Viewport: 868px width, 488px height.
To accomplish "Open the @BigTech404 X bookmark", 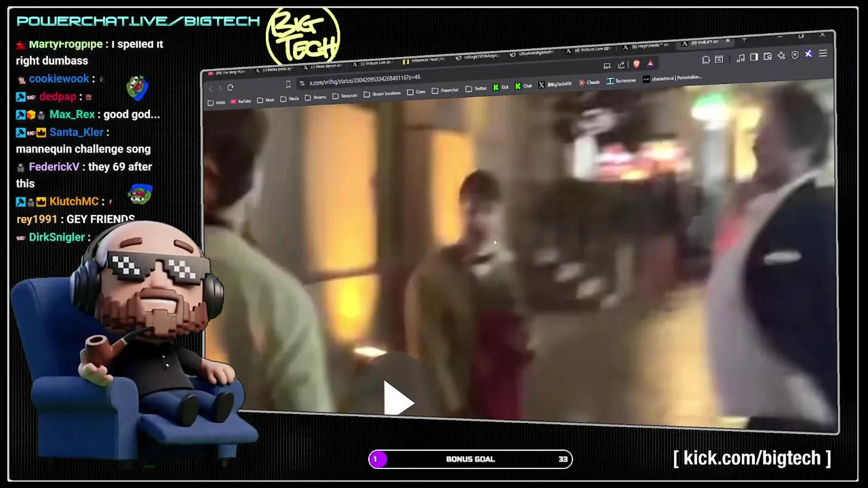I will pos(555,84).
